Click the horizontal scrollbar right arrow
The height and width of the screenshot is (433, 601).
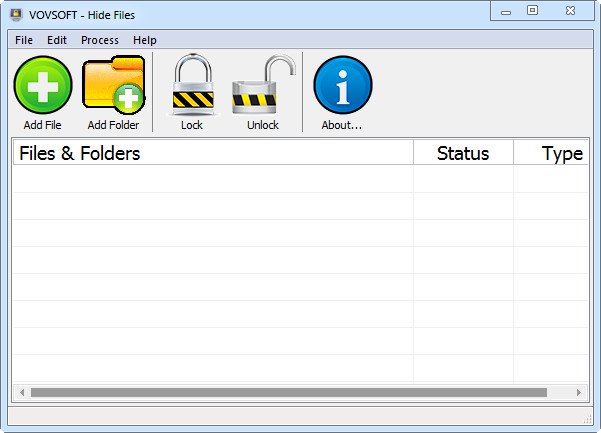[x=579, y=392]
